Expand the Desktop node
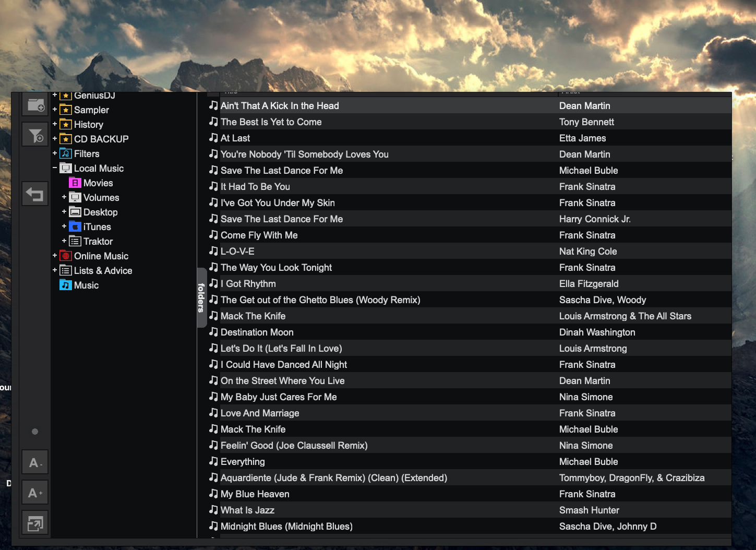 tap(64, 212)
